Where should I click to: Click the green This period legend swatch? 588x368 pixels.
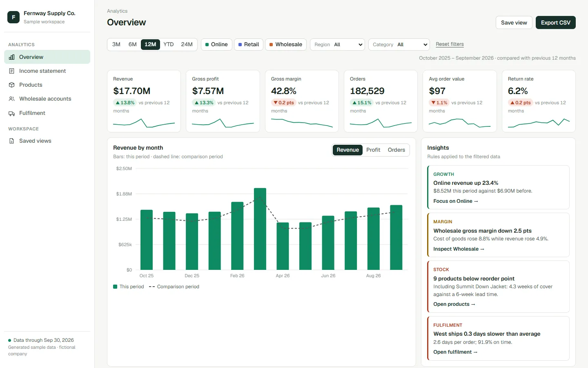tap(115, 287)
